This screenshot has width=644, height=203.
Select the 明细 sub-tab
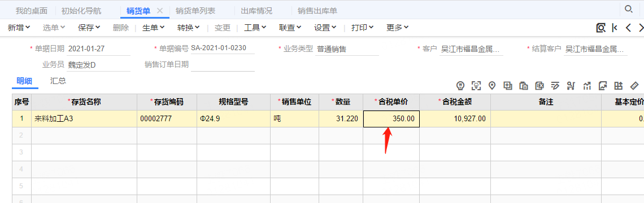(24, 81)
